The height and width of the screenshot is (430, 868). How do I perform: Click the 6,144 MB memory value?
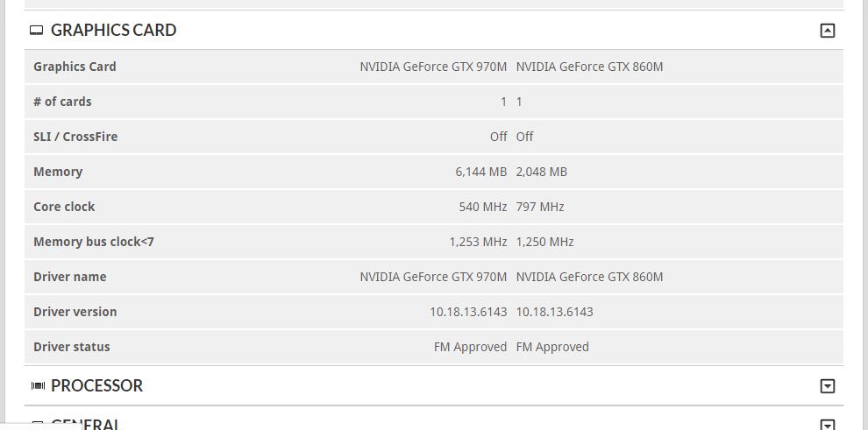(481, 172)
